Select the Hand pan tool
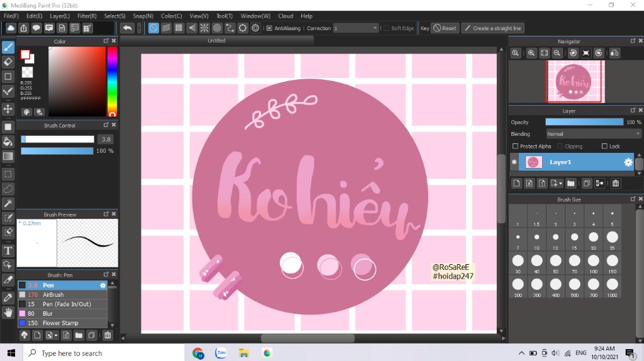This screenshot has height=361, width=644. [8, 313]
